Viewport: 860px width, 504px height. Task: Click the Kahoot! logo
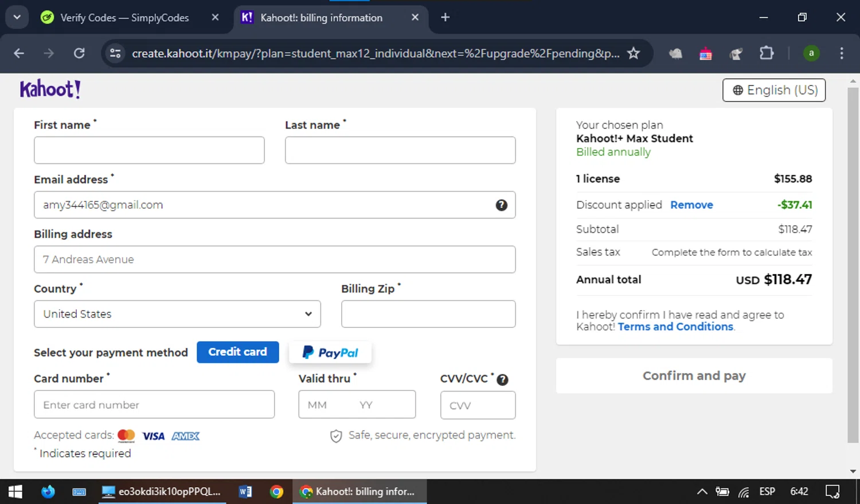[x=50, y=89]
